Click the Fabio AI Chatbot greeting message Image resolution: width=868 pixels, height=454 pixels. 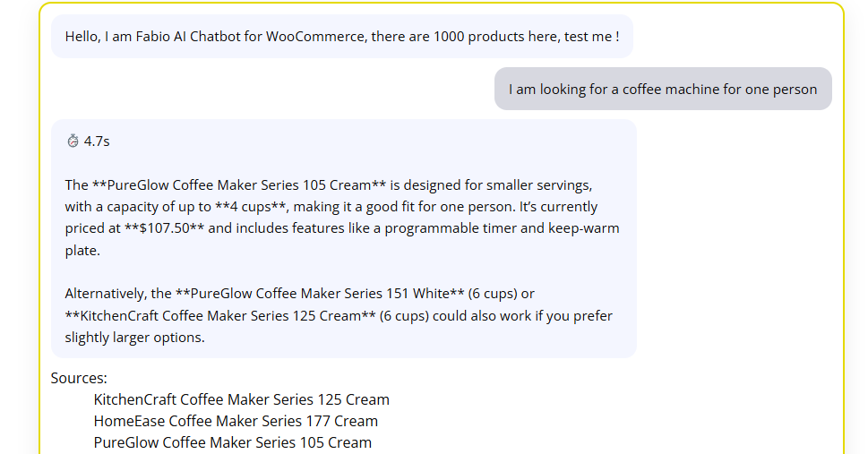pos(341,37)
